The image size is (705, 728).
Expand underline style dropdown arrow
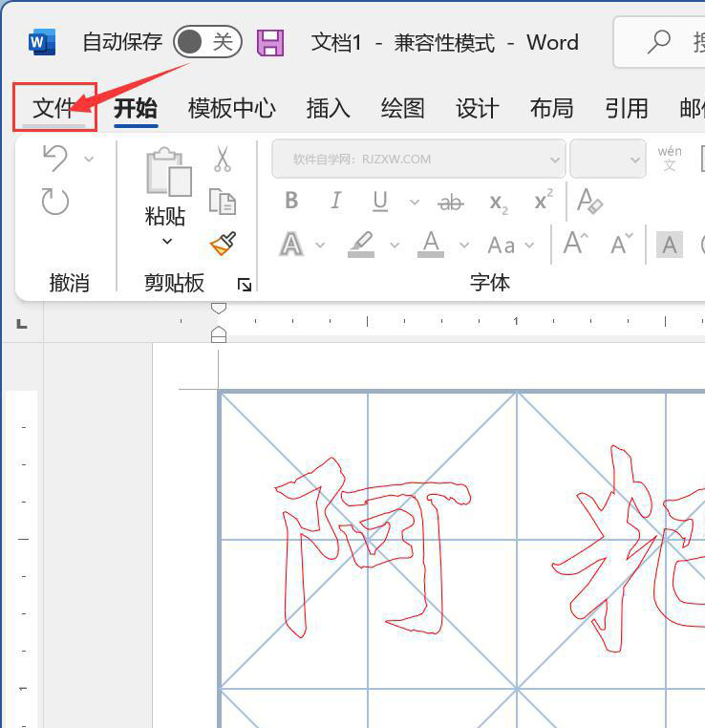point(415,203)
